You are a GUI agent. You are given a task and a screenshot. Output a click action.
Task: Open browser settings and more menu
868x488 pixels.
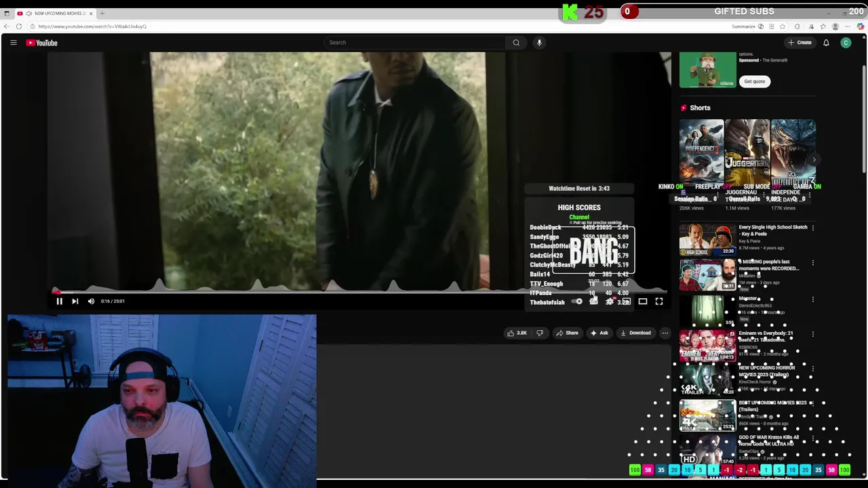848,26
